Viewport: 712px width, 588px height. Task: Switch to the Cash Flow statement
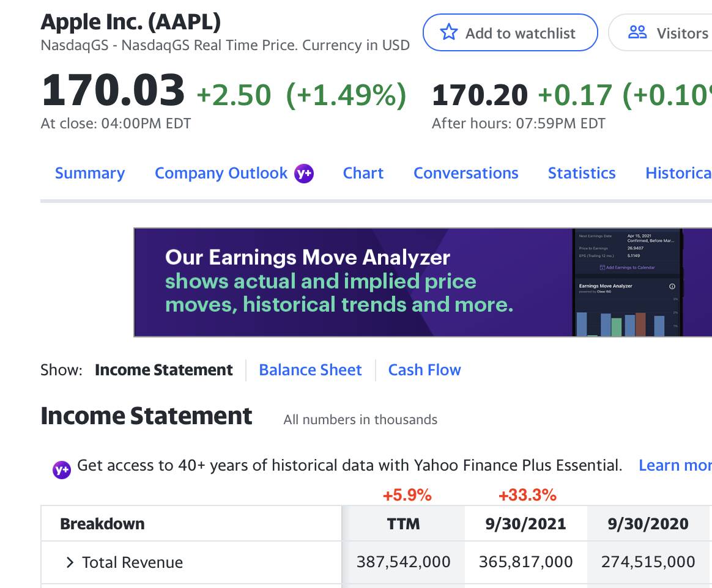pos(424,370)
